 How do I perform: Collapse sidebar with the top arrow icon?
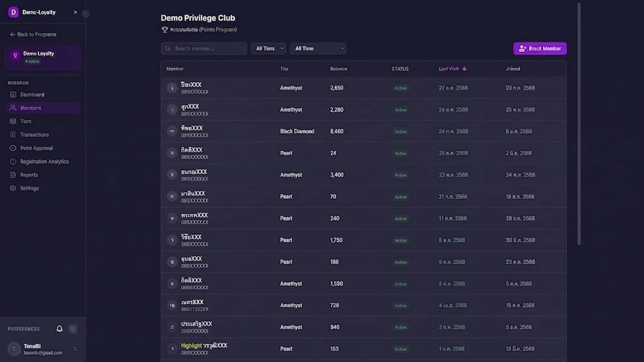click(75, 12)
